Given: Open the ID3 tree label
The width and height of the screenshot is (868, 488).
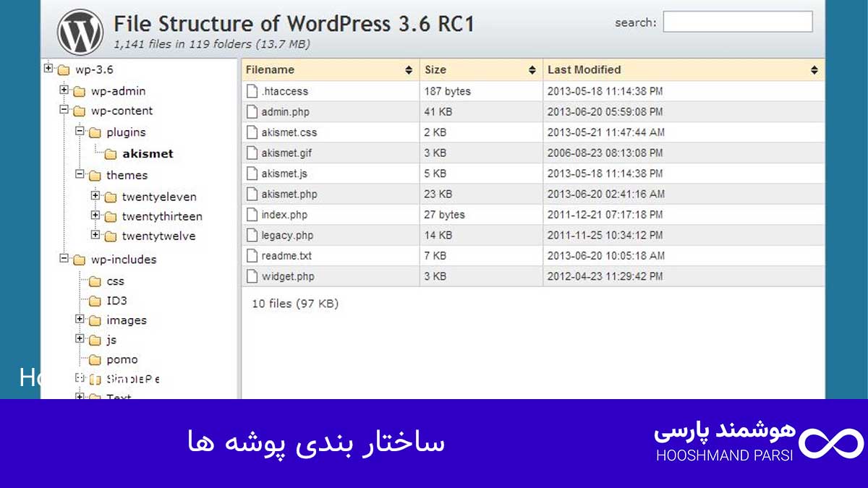Looking at the screenshot, I should [116, 300].
